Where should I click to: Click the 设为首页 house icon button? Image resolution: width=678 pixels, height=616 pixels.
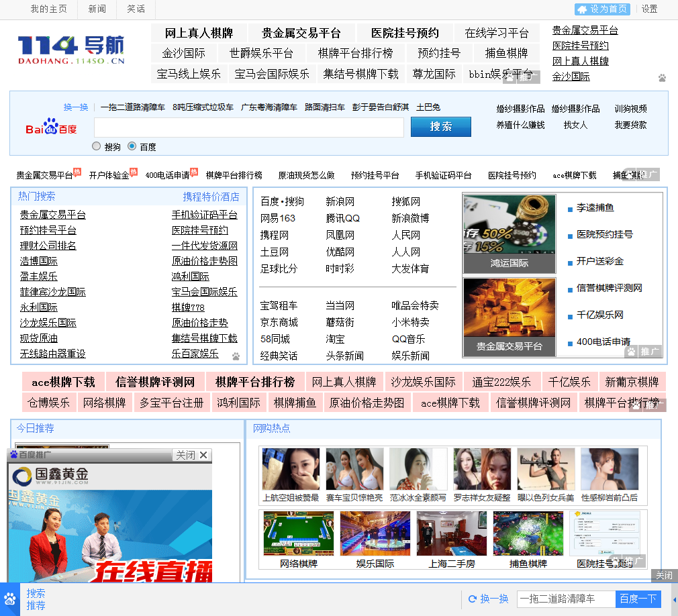tap(602, 9)
